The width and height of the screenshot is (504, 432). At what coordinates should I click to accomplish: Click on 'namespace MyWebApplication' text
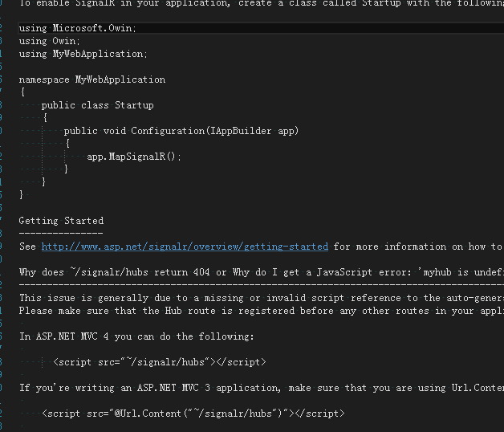92,79
